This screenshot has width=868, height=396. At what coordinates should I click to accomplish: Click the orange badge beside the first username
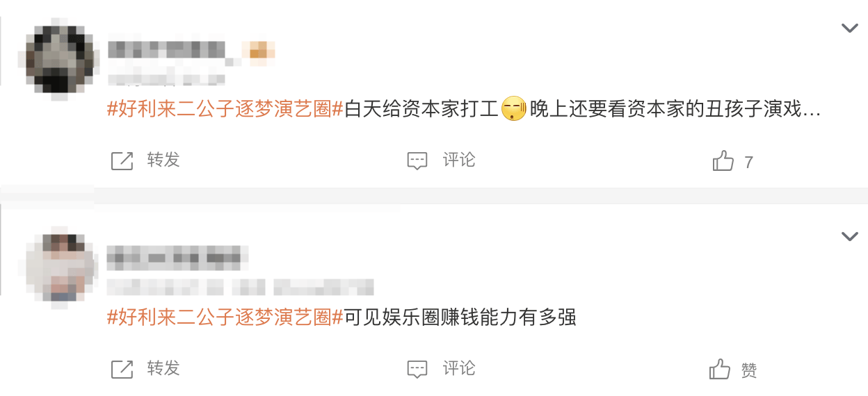(x=258, y=51)
